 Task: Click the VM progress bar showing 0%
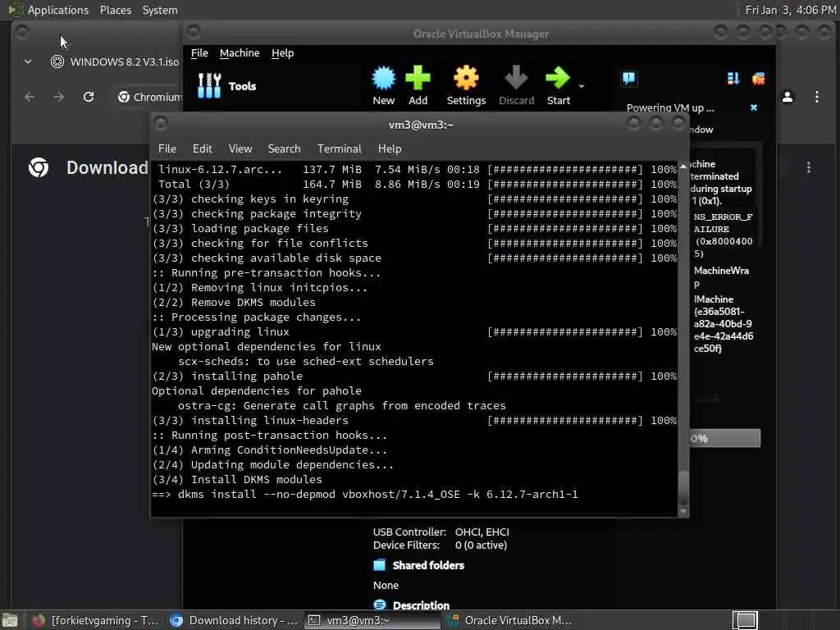pyautogui.click(x=724, y=438)
